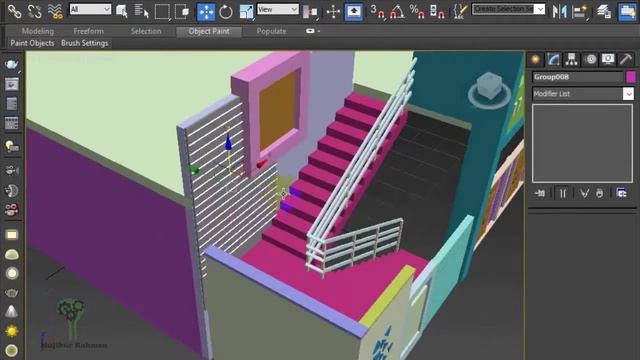Image resolution: width=640 pixels, height=360 pixels.
Task: Toggle Spinner Snap
Action: coord(437,12)
